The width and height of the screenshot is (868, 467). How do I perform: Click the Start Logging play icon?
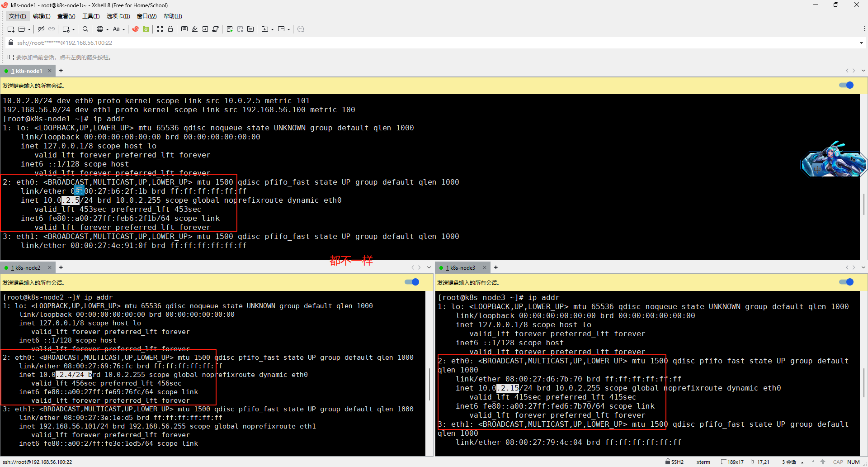coord(230,29)
